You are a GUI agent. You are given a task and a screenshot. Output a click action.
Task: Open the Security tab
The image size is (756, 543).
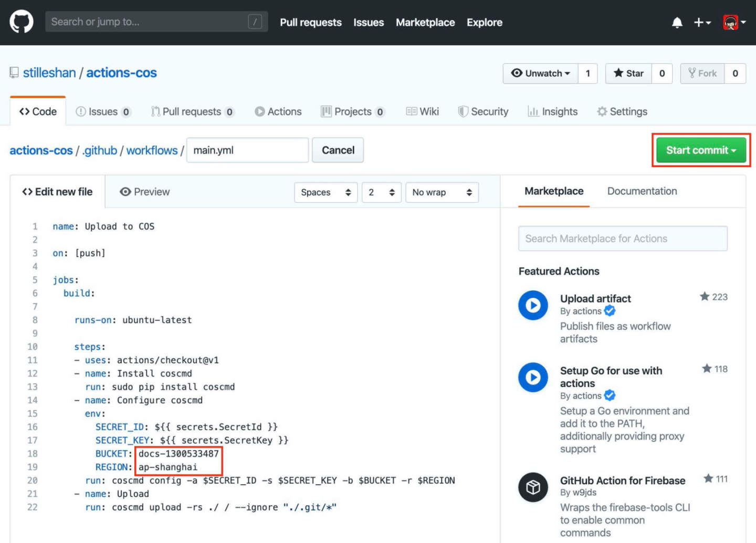pyautogui.click(x=484, y=111)
